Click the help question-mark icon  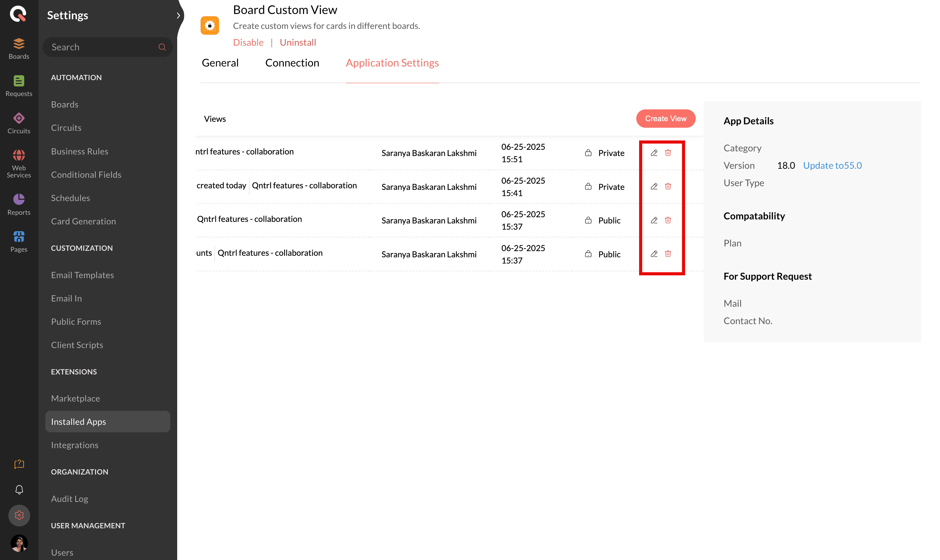(19, 464)
